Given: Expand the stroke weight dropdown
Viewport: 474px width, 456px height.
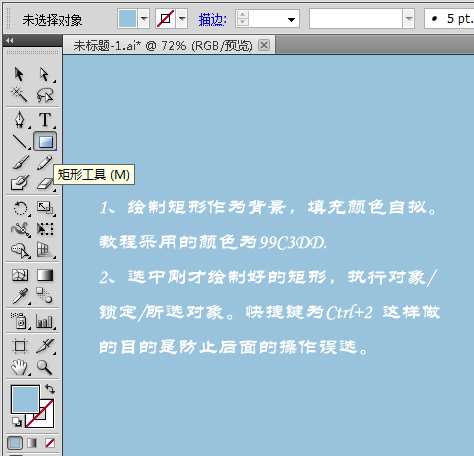Looking at the screenshot, I should 291,19.
